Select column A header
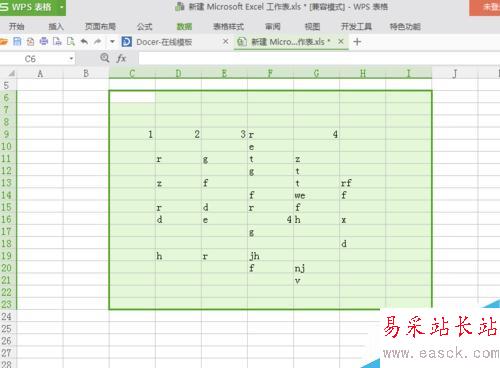 [40, 73]
